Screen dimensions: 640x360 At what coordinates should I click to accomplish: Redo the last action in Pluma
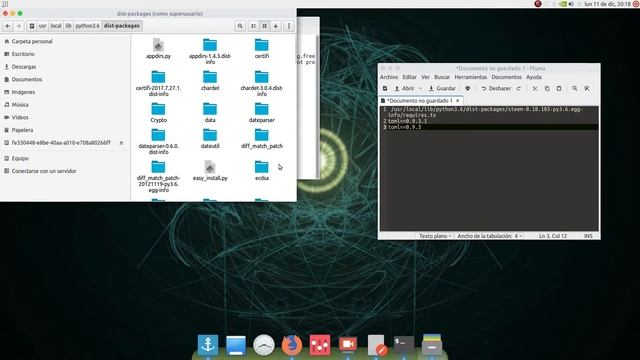519,89
